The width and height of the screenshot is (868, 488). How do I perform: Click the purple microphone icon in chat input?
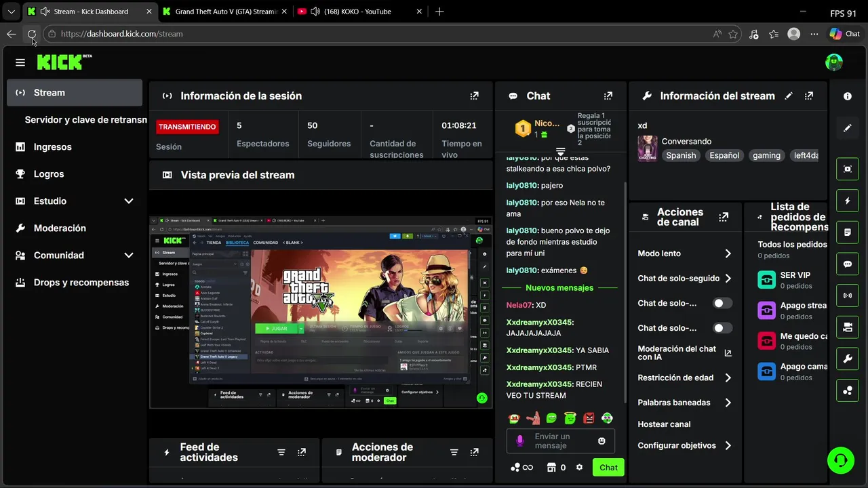point(520,441)
